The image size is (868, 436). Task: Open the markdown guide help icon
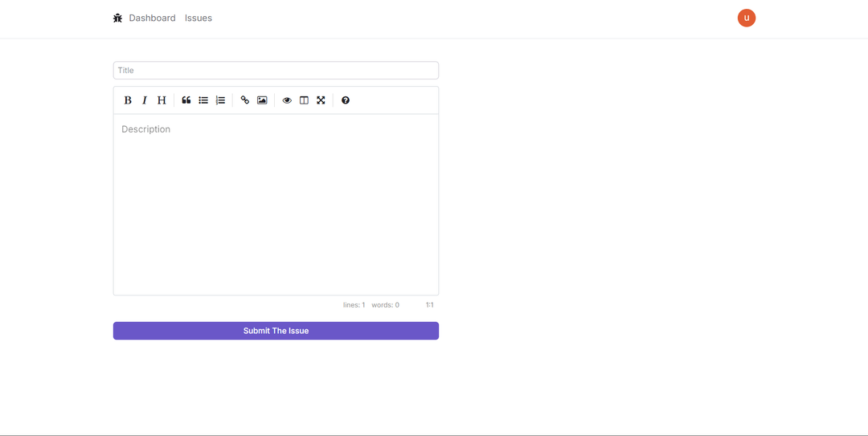click(x=346, y=100)
